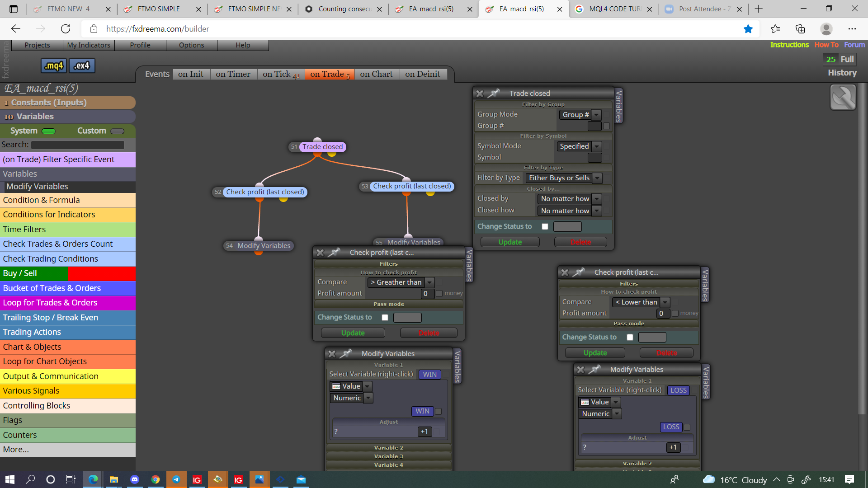Expand the Greather than compare dropdown

(401, 282)
